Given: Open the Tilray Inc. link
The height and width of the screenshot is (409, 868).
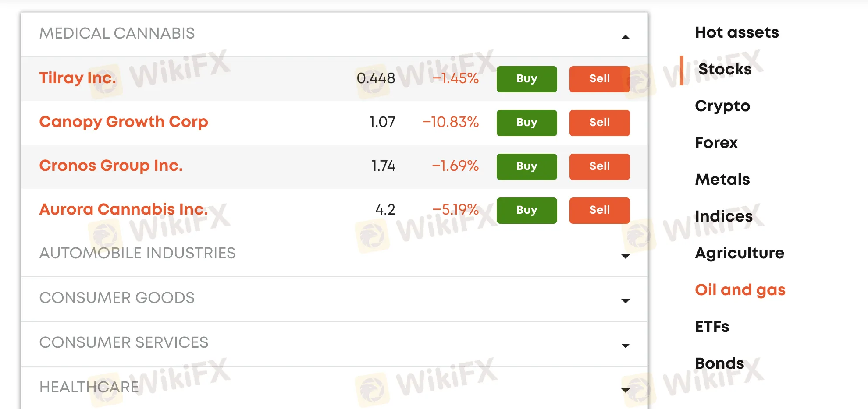Looking at the screenshot, I should click(78, 78).
